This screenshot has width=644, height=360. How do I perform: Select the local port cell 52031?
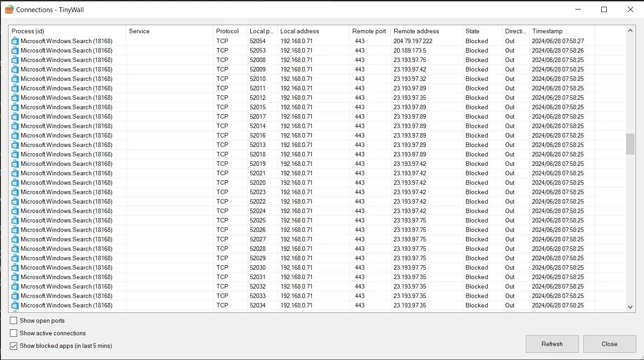pos(258,277)
